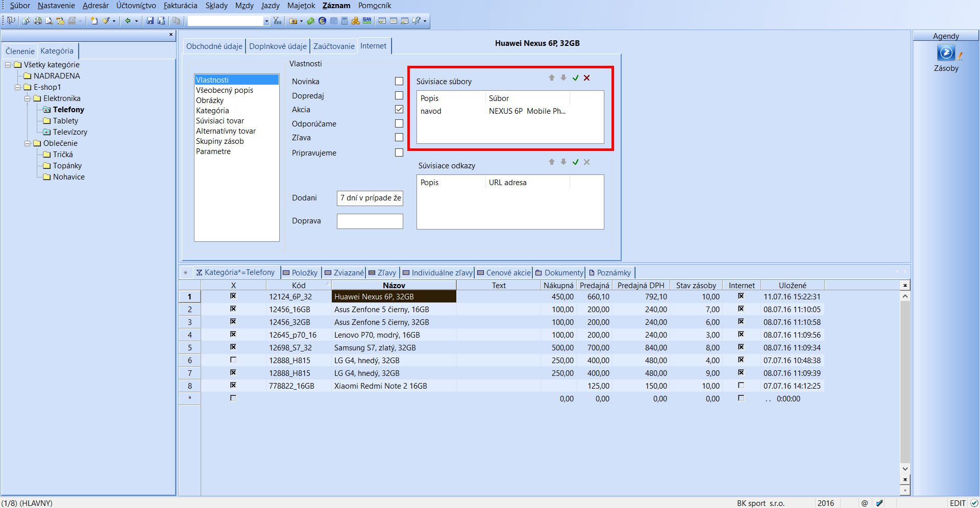
Task: Open dropdown next to folder toolbar icon
Action: 301,21
